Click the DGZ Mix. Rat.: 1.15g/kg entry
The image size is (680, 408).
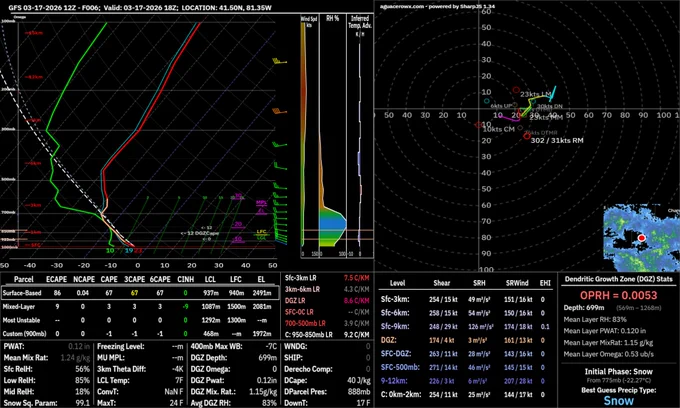[x=234, y=392]
